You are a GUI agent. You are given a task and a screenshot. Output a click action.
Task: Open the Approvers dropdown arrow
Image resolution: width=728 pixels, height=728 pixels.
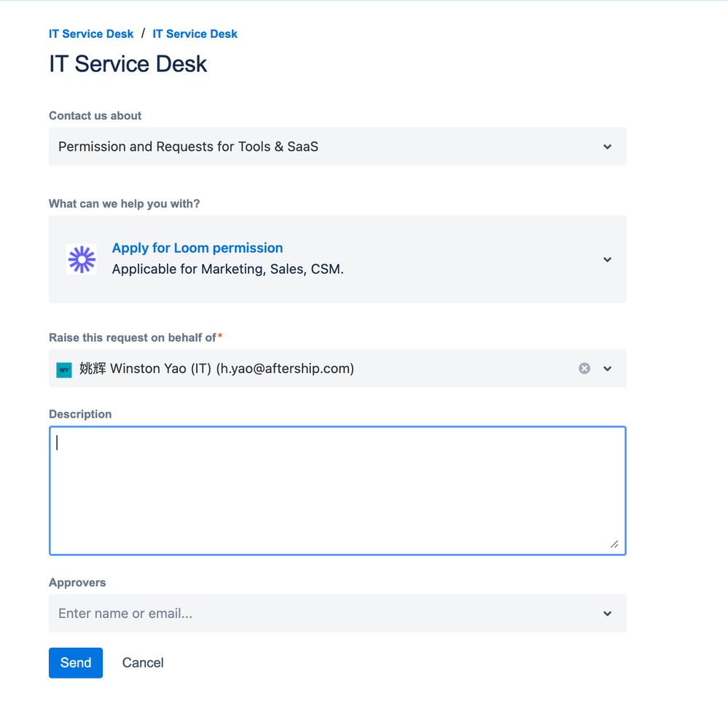[607, 614]
